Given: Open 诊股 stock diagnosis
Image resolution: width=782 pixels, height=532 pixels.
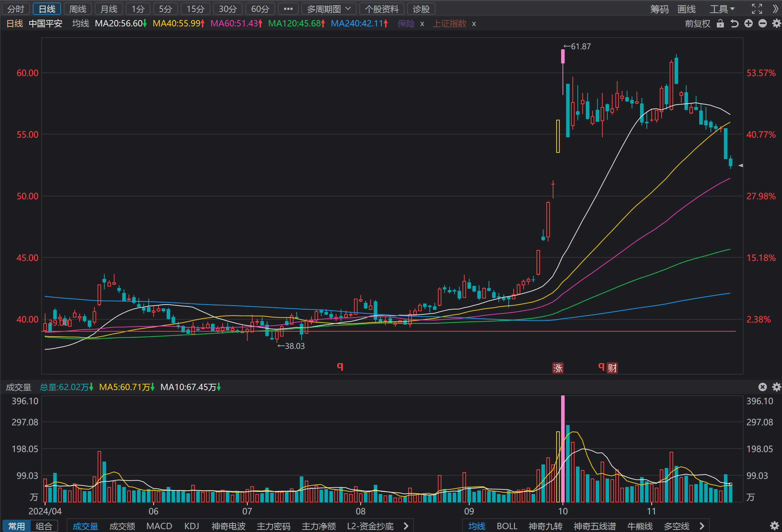Looking at the screenshot, I should (421, 9).
